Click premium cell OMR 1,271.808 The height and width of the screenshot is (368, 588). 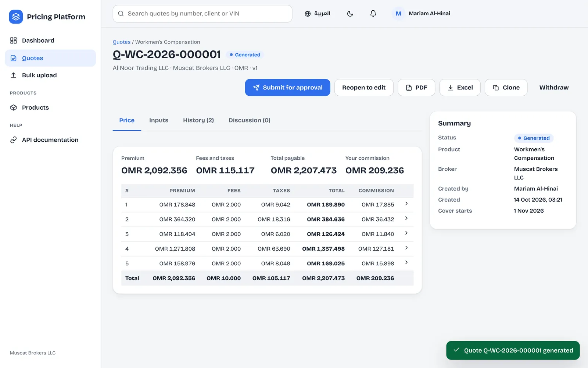click(175, 249)
